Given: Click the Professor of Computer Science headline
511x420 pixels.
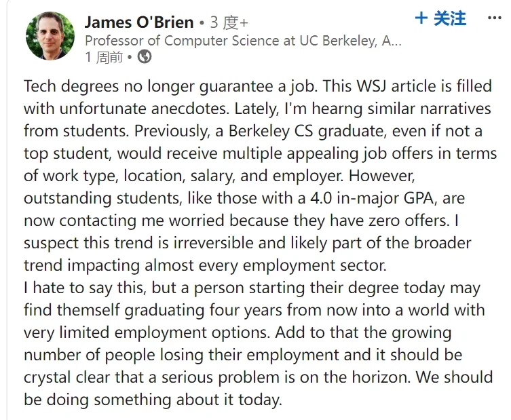Looking at the screenshot, I should point(243,41).
